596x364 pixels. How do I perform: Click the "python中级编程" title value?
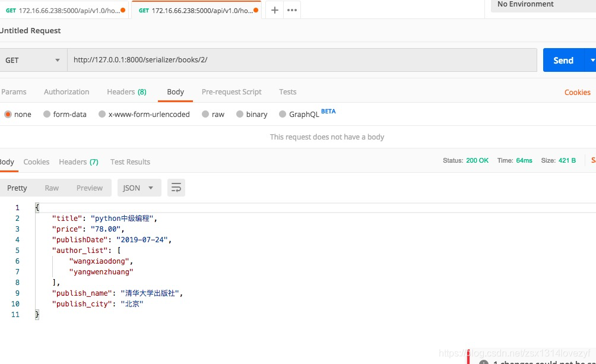pyautogui.click(x=122, y=219)
